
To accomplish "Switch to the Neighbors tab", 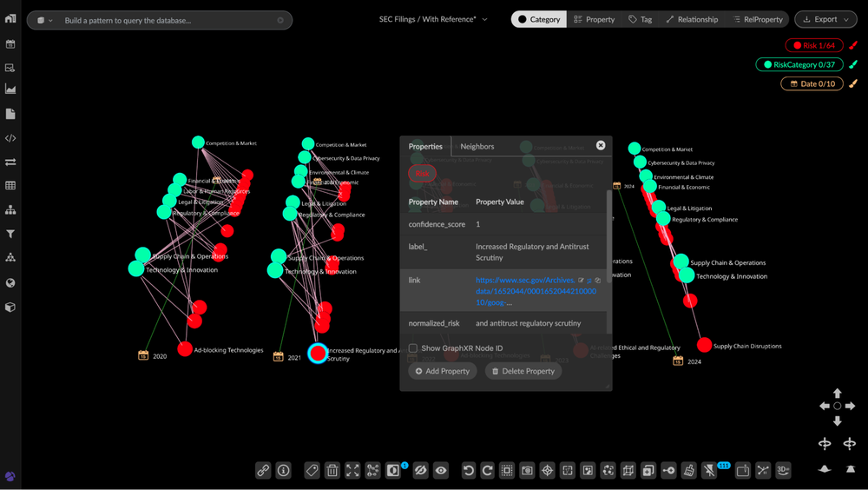I will click(x=477, y=146).
